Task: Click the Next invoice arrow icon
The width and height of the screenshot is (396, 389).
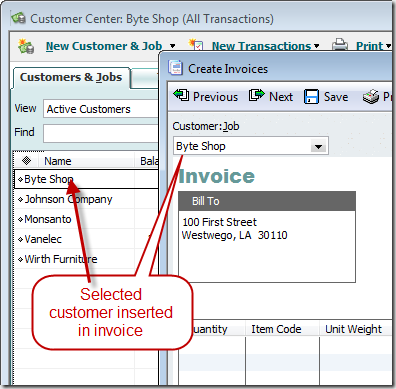Action: [x=256, y=95]
